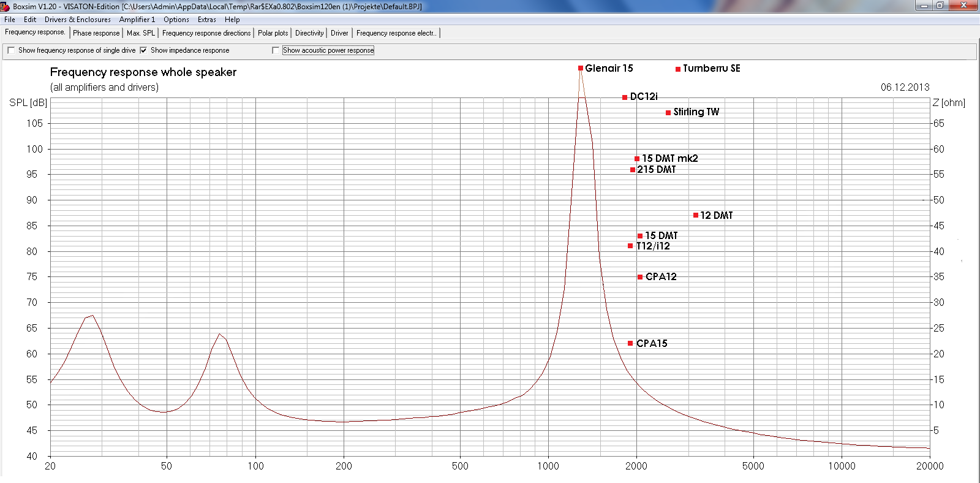
Task: Open the Max. SPL tab
Action: 141,33
